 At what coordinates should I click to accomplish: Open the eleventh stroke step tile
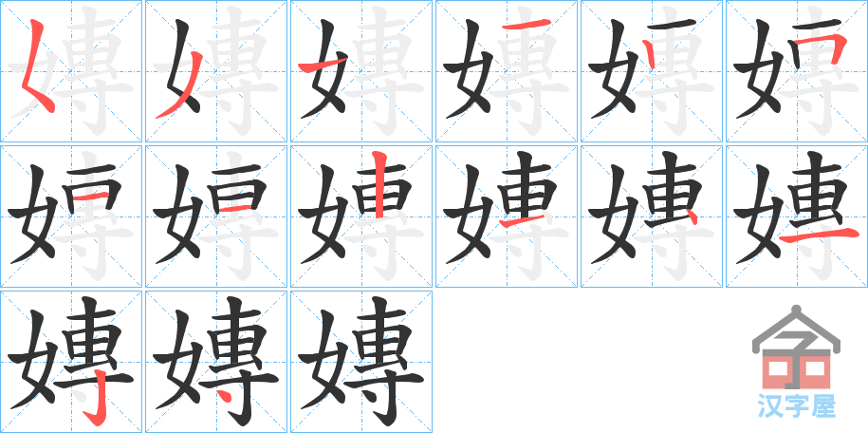click(x=652, y=216)
